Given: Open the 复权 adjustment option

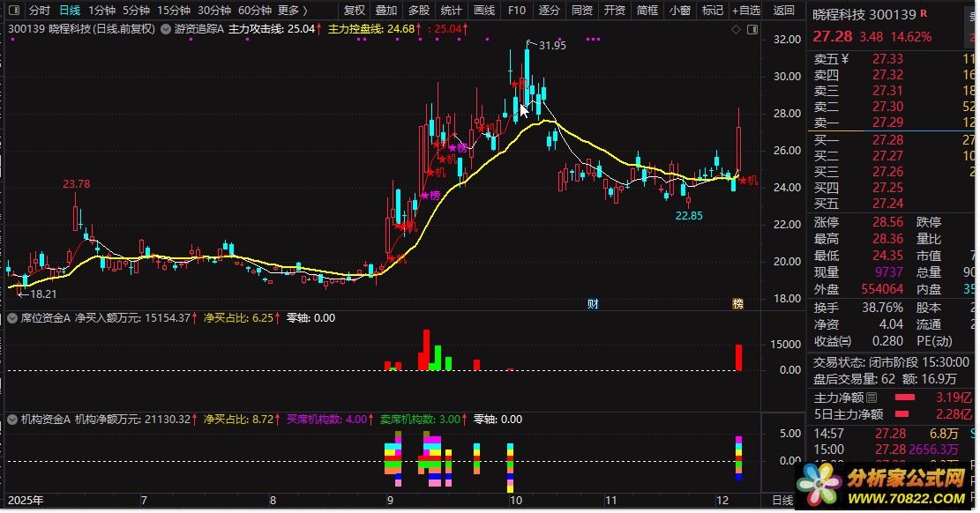Looking at the screenshot, I should (355, 10).
